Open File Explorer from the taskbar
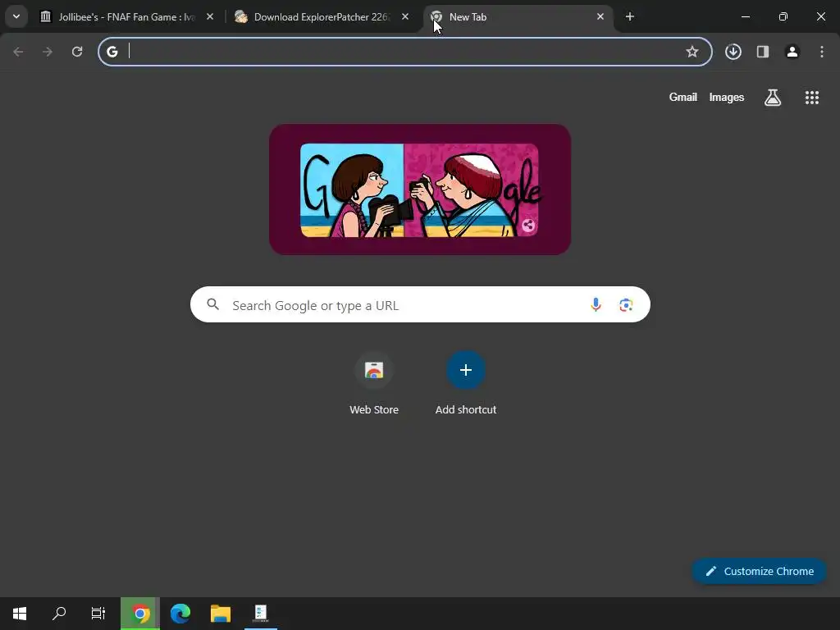 coord(220,614)
